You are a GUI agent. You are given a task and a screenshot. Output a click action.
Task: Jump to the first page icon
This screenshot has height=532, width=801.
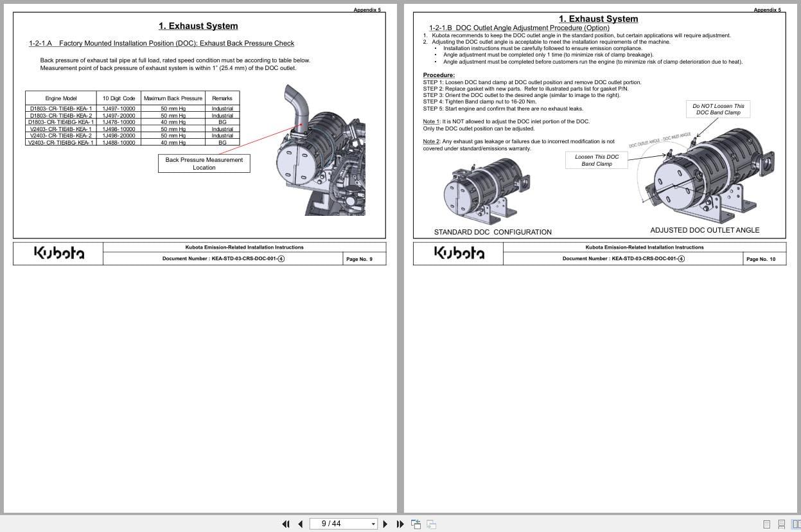[x=286, y=524]
